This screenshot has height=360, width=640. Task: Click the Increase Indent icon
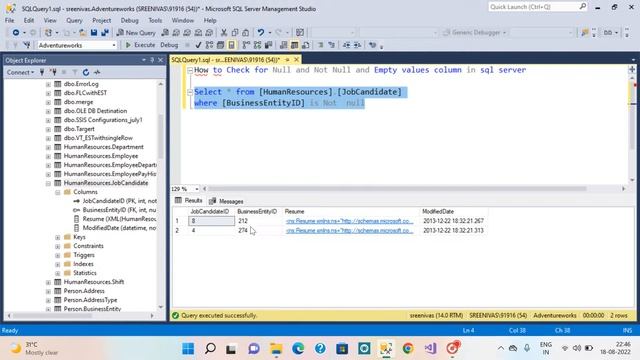click(357, 45)
